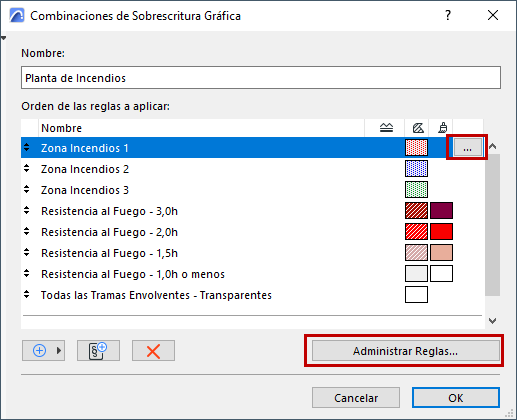The image size is (517, 420).
Task: Click the fill type column header icon
Action: pos(418,128)
